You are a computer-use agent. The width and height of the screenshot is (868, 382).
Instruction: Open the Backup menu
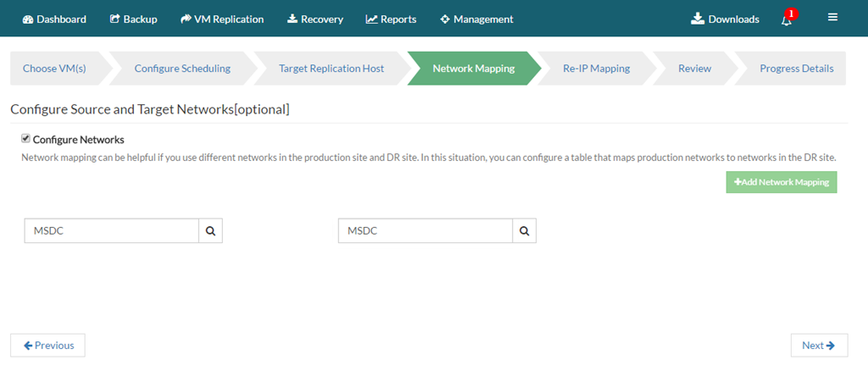[x=133, y=19]
